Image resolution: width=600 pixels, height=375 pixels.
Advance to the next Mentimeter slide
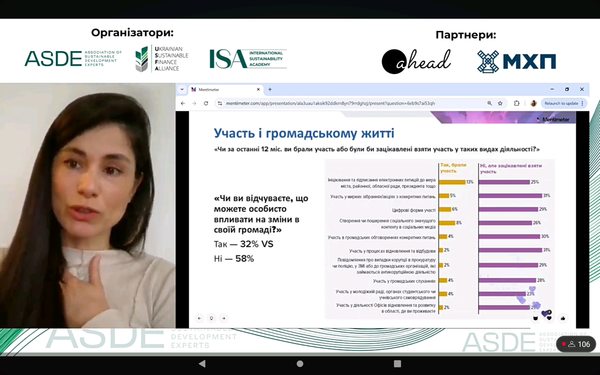pos(224,318)
